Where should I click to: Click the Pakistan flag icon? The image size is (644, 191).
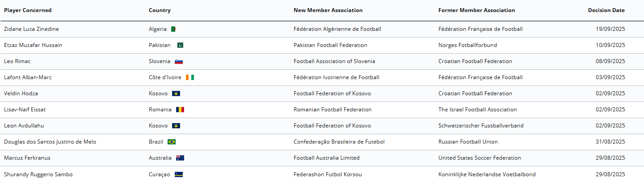179,45
